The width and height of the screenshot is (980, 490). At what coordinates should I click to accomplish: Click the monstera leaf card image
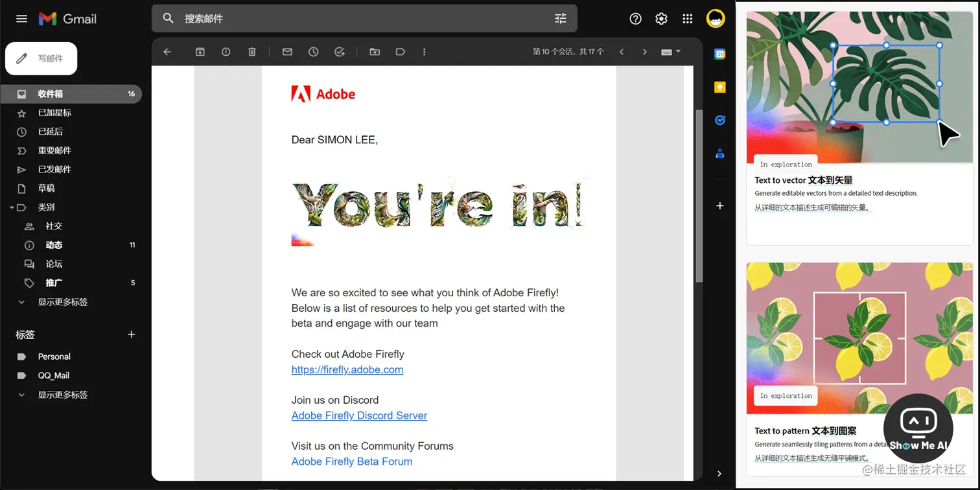pos(859,87)
